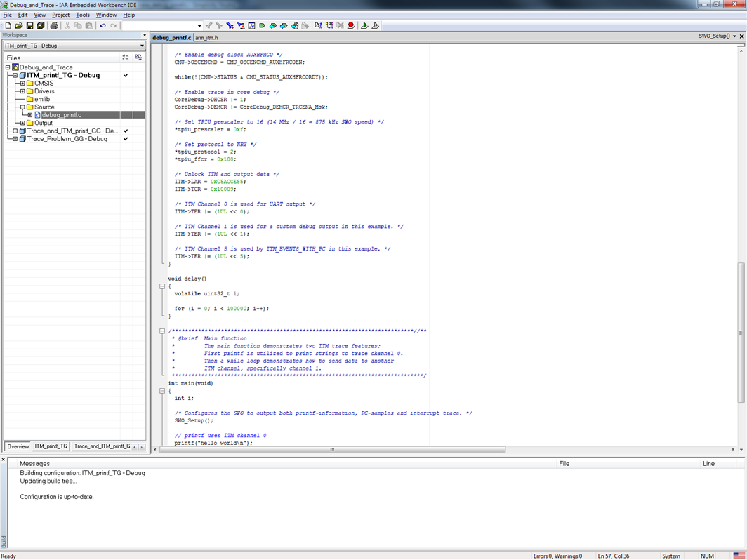
Task: Collapse the delay() function code fold
Action: coord(162,286)
